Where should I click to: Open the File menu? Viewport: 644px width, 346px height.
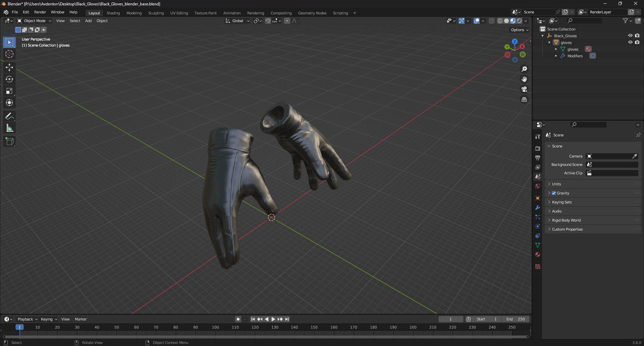tap(15, 12)
